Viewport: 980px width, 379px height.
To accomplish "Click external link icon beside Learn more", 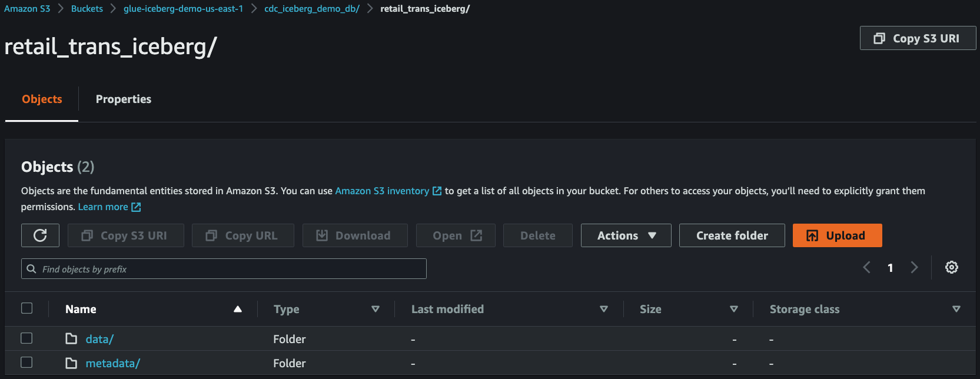I will (136, 207).
